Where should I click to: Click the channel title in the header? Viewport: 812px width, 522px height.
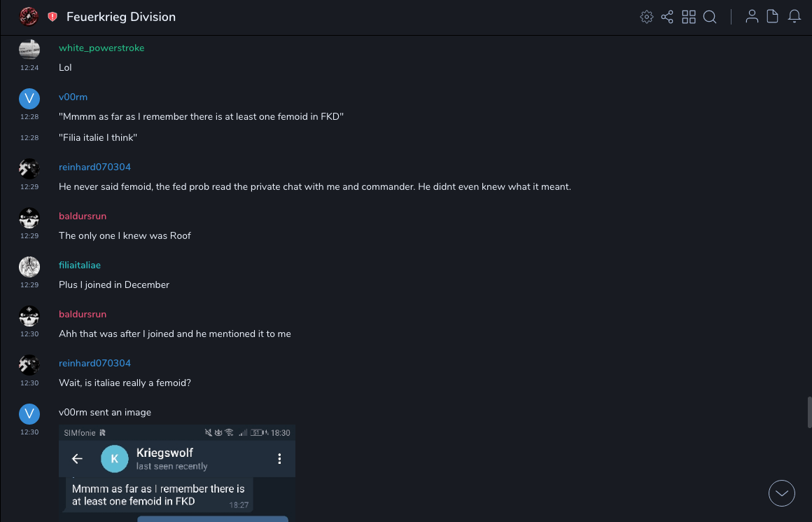(x=121, y=17)
